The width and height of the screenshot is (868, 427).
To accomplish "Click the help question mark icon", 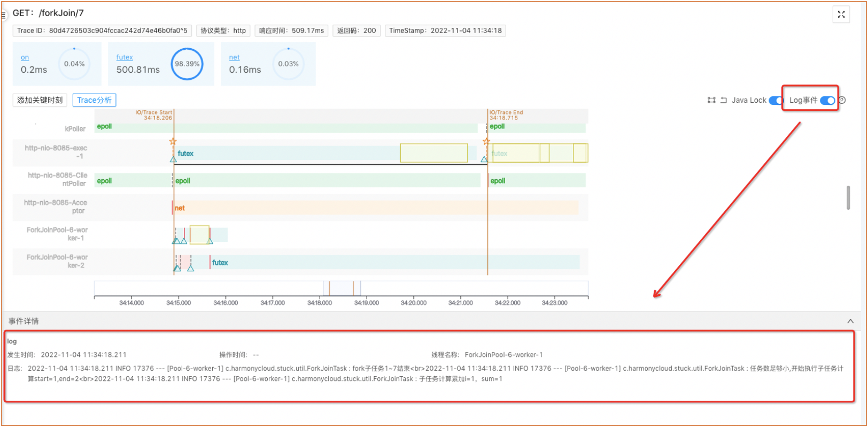I will tap(842, 100).
